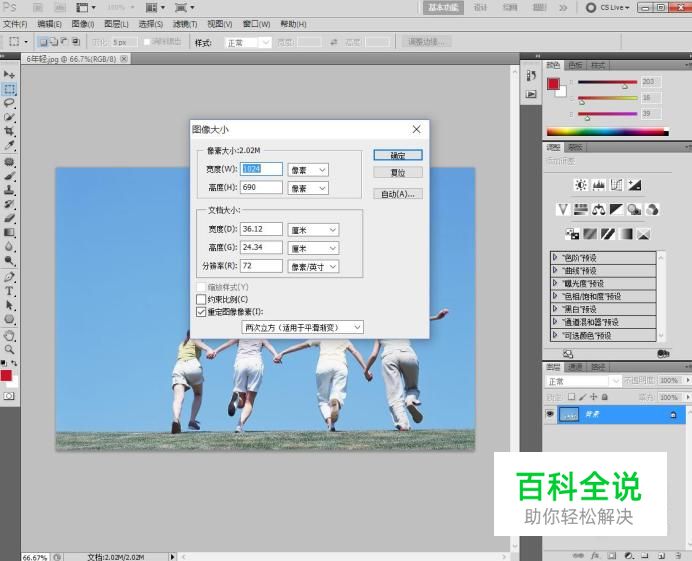Click the 分辨率(R) input field
Image resolution: width=692 pixels, height=561 pixels.
point(261,266)
